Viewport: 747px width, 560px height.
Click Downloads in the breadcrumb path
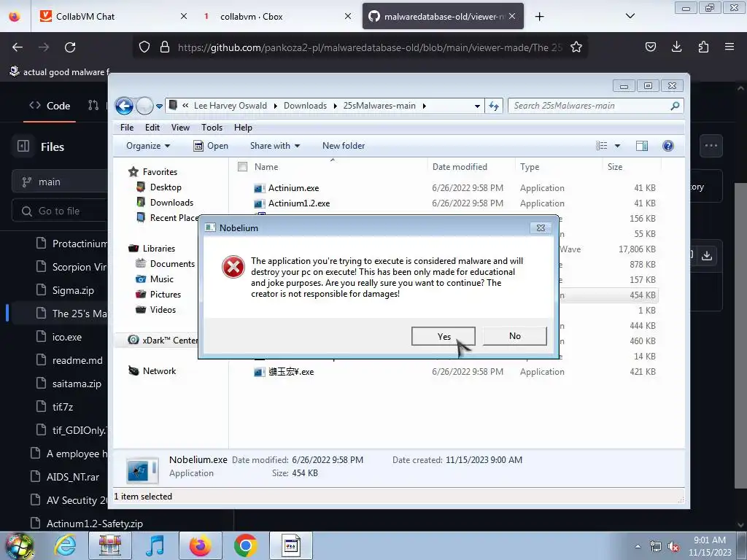pyautogui.click(x=305, y=106)
